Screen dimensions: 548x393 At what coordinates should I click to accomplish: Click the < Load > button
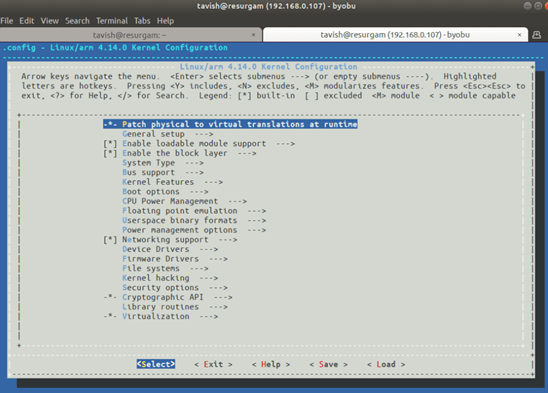point(386,364)
